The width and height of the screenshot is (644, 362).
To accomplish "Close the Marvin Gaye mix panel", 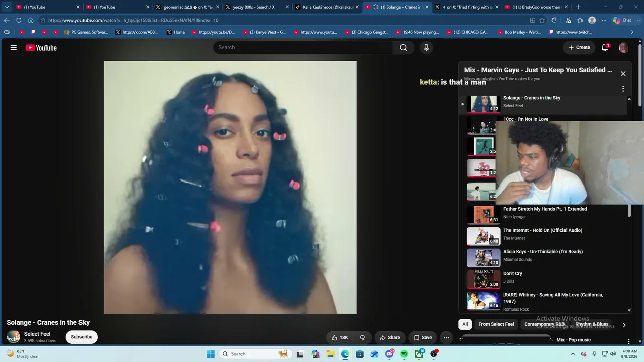I will coord(623,73).
